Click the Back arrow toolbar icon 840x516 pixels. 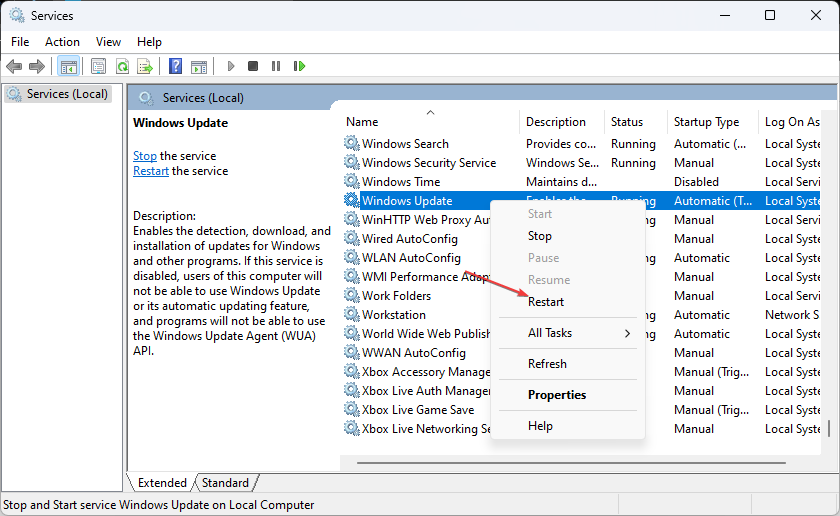tap(14, 66)
